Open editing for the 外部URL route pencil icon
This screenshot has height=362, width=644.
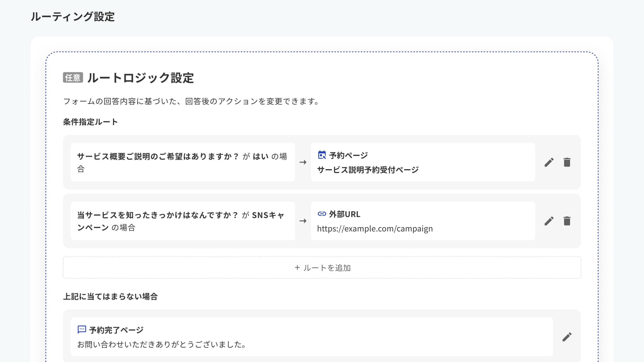pyautogui.click(x=549, y=221)
